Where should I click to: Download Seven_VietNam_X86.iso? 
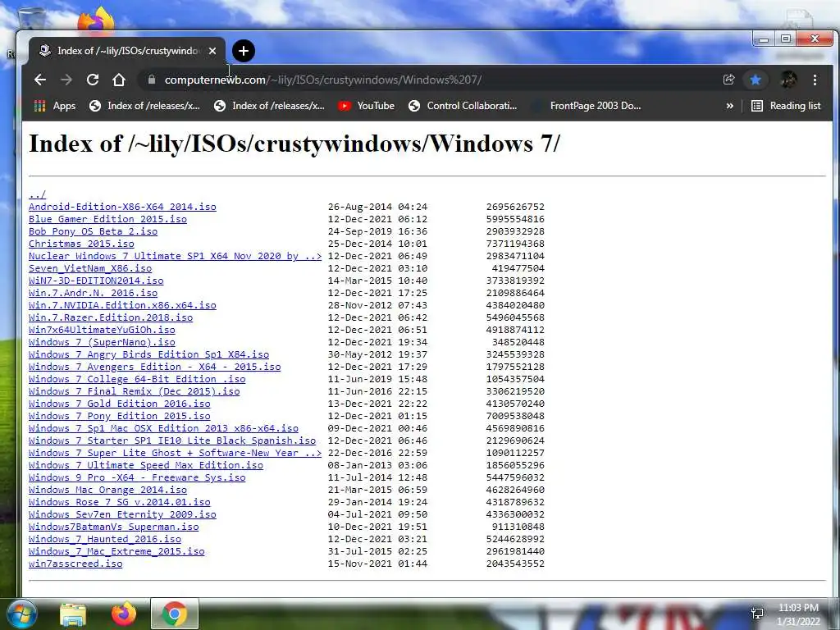pyautogui.click(x=90, y=268)
